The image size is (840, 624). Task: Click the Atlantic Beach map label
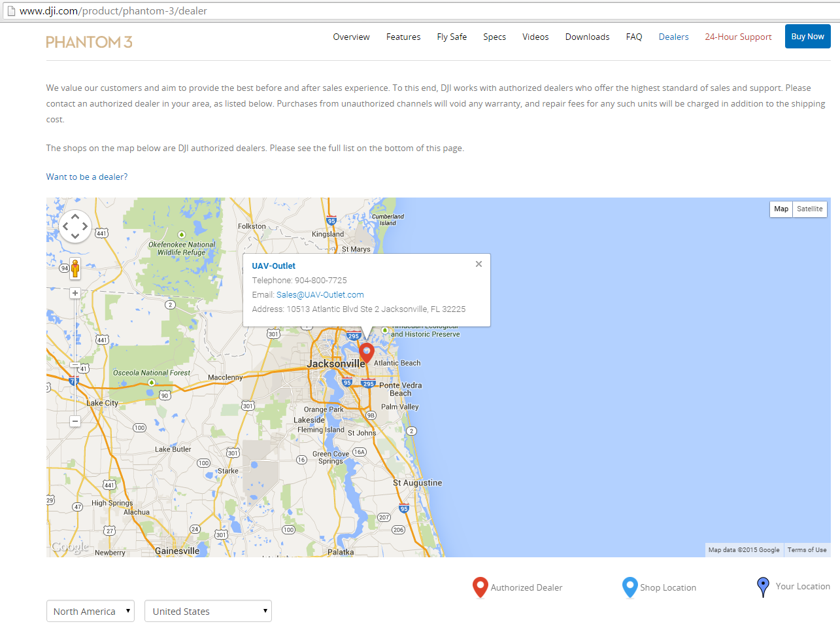tap(397, 363)
